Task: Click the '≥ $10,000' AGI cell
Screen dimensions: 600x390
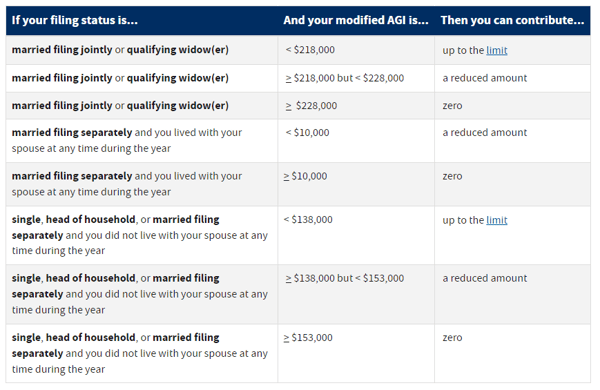Action: point(305,176)
